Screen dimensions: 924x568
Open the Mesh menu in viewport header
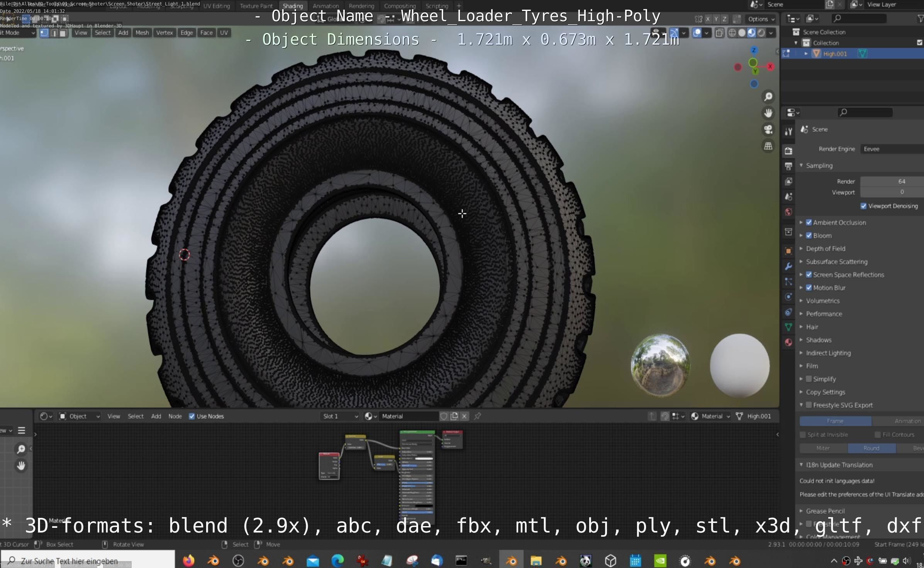pyautogui.click(x=142, y=33)
